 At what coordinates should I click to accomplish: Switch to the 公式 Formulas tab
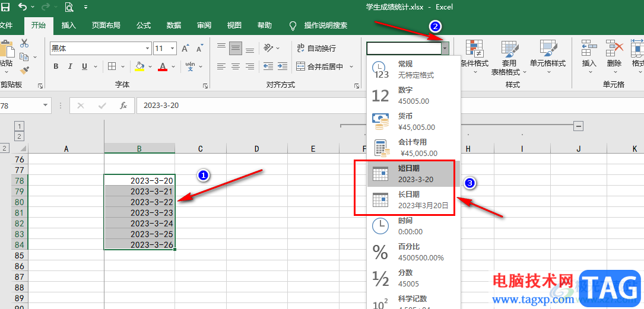point(143,26)
